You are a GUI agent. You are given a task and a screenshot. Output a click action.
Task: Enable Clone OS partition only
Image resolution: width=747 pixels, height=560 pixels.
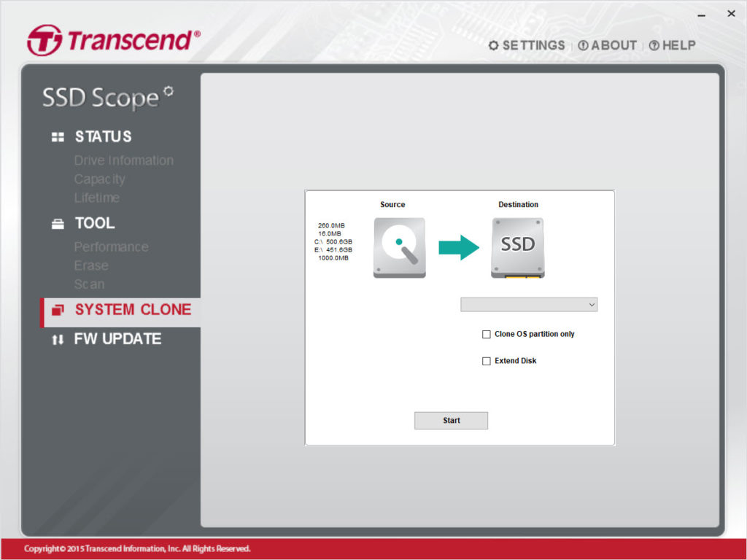coord(487,334)
